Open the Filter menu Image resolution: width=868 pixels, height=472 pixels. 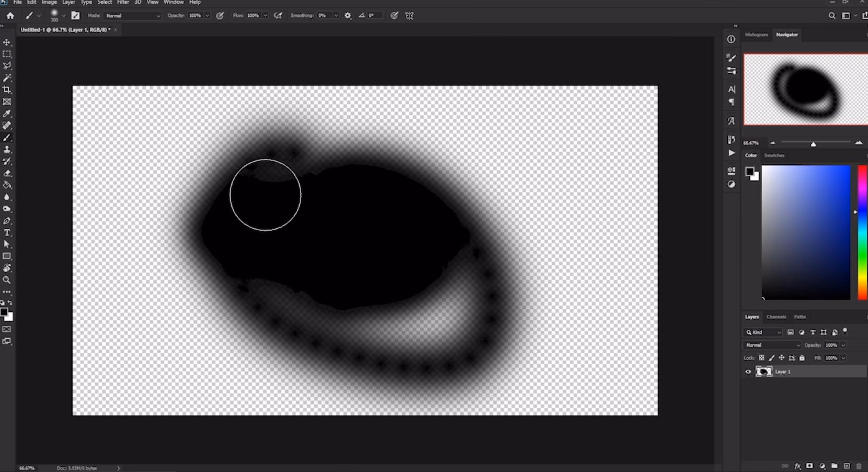pos(123,3)
